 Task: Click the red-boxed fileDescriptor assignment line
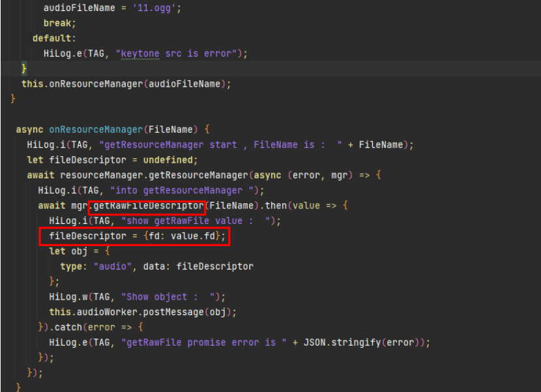point(134,236)
